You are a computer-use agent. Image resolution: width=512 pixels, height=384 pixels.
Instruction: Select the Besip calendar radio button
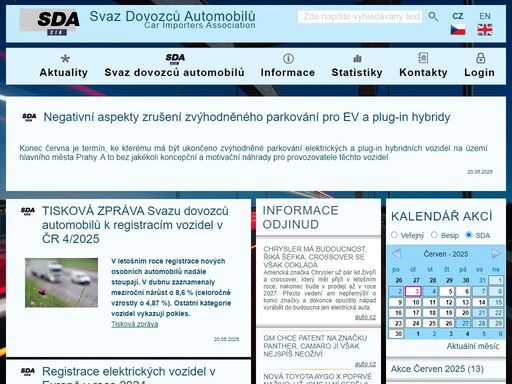pos(434,235)
